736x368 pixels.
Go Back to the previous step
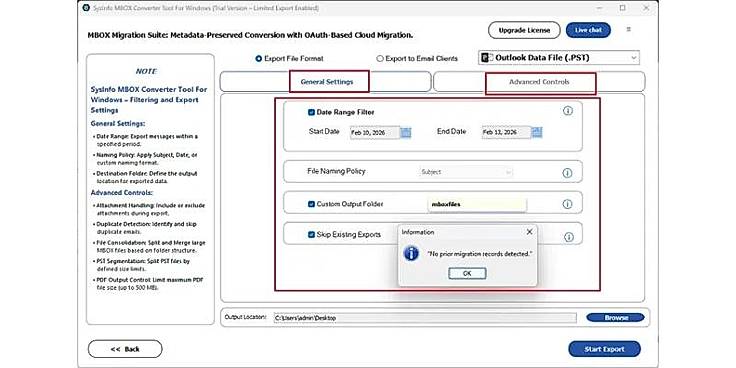(x=125, y=349)
